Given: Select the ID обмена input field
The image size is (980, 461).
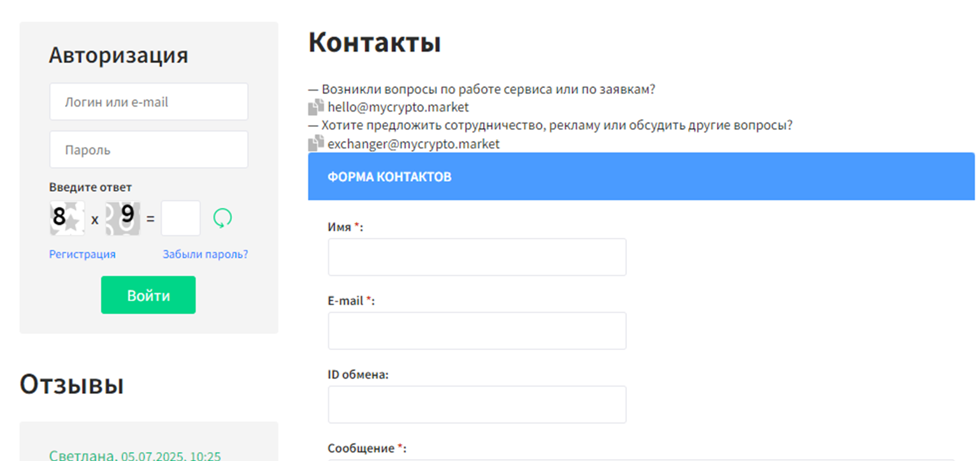Looking at the screenshot, I should 477,404.
